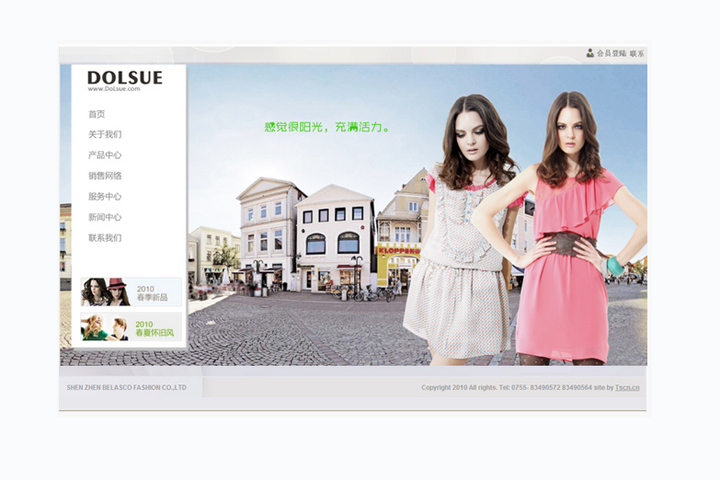
Task: Click the 春季新品 banner text
Action: [x=153, y=298]
